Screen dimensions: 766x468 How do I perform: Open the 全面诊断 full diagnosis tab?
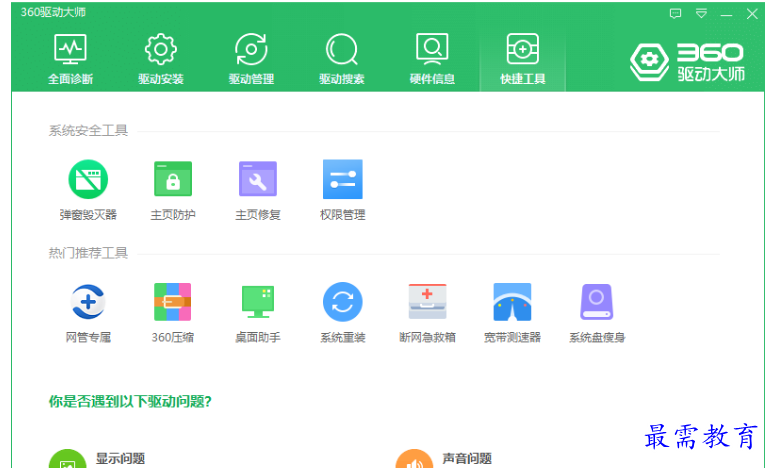tap(70, 59)
